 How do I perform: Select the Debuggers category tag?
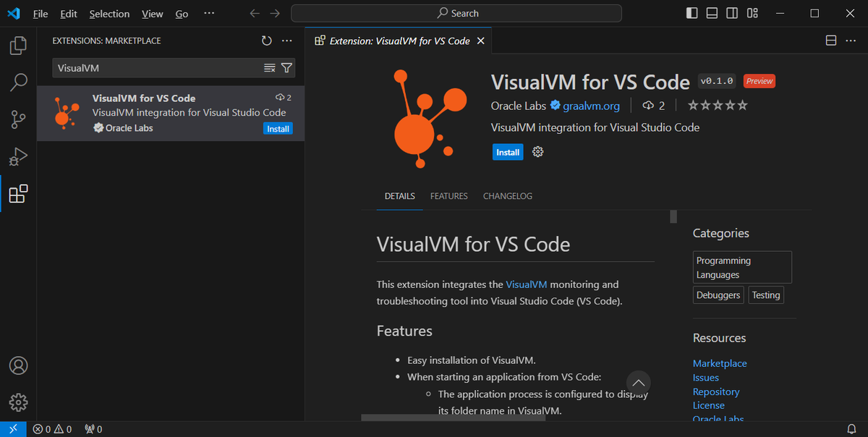click(x=718, y=295)
